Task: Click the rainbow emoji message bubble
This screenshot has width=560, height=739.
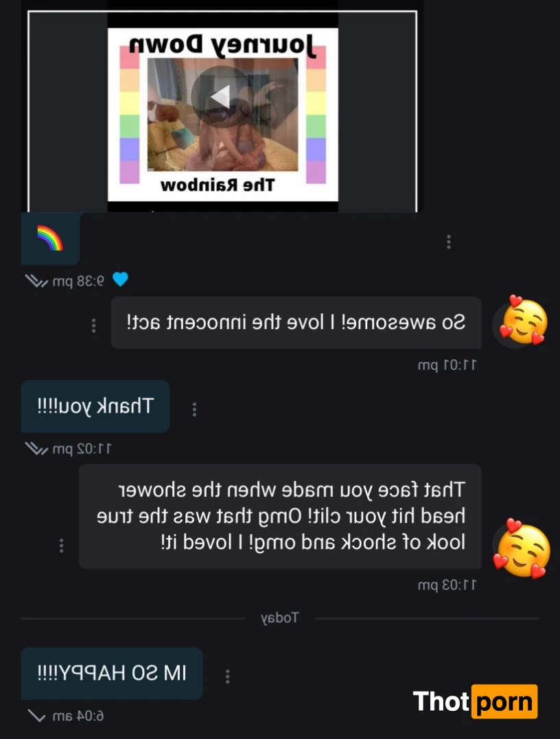Action: [x=50, y=238]
